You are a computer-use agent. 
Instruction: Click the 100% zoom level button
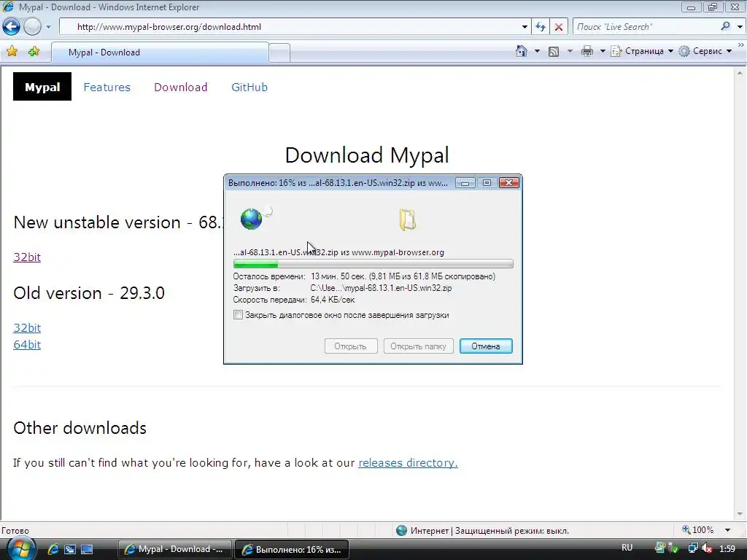(x=698, y=530)
